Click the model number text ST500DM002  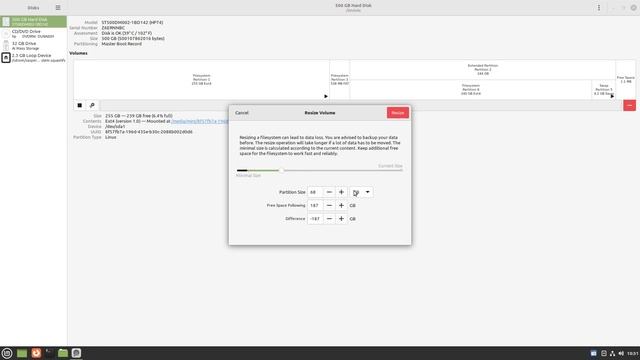(x=132, y=22)
